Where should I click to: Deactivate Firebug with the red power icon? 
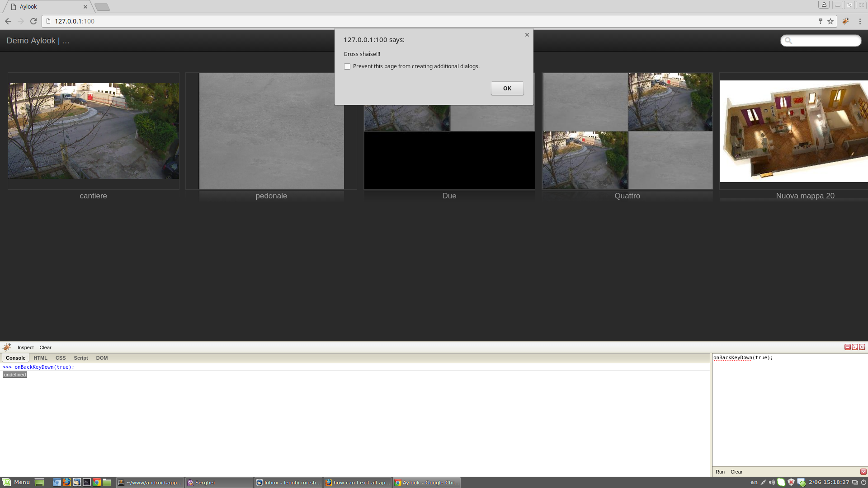tap(862, 347)
